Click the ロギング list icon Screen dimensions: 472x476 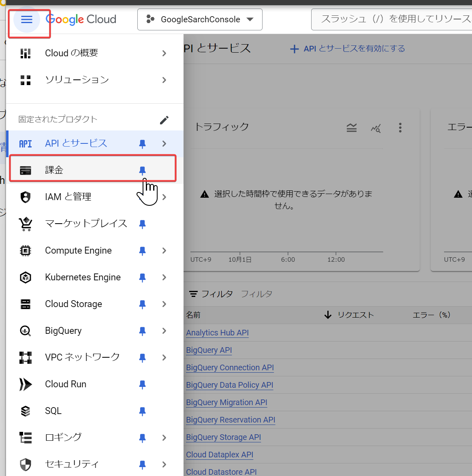26,438
